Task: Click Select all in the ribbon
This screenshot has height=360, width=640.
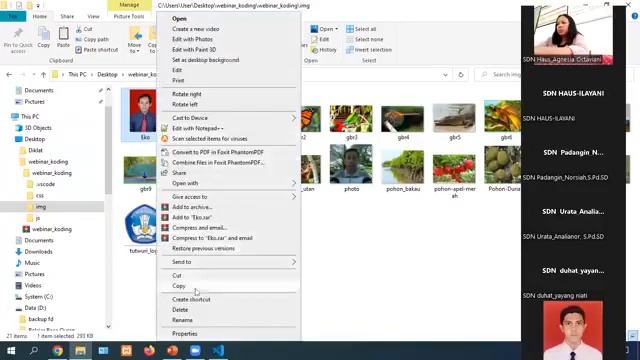Action: (x=361, y=29)
